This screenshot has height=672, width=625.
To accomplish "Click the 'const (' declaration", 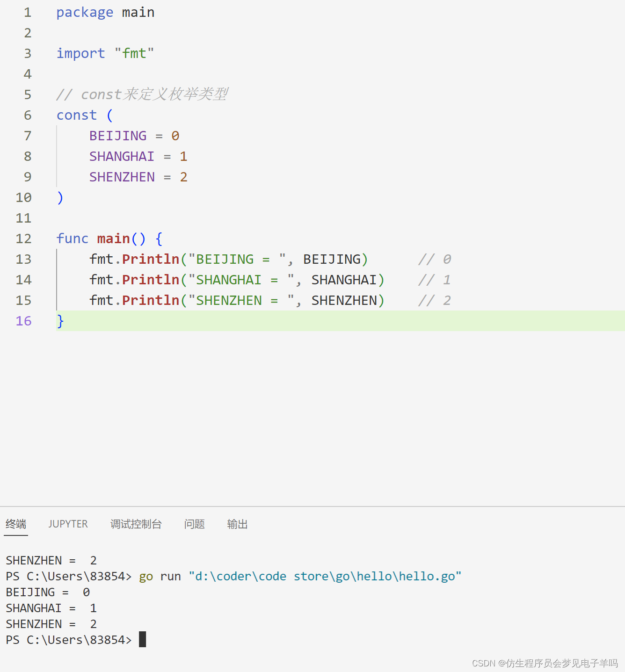I will (85, 115).
